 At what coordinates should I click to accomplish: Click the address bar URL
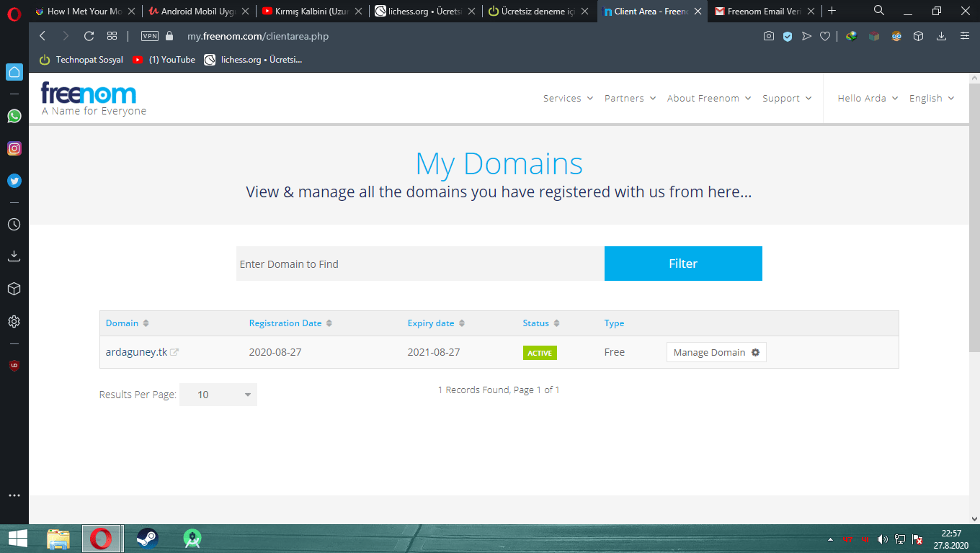point(258,36)
